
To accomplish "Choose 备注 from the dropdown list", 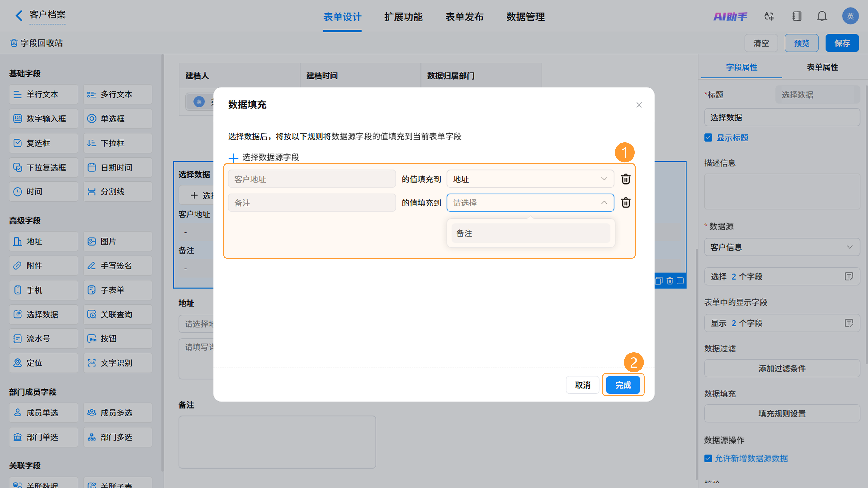I will click(531, 233).
